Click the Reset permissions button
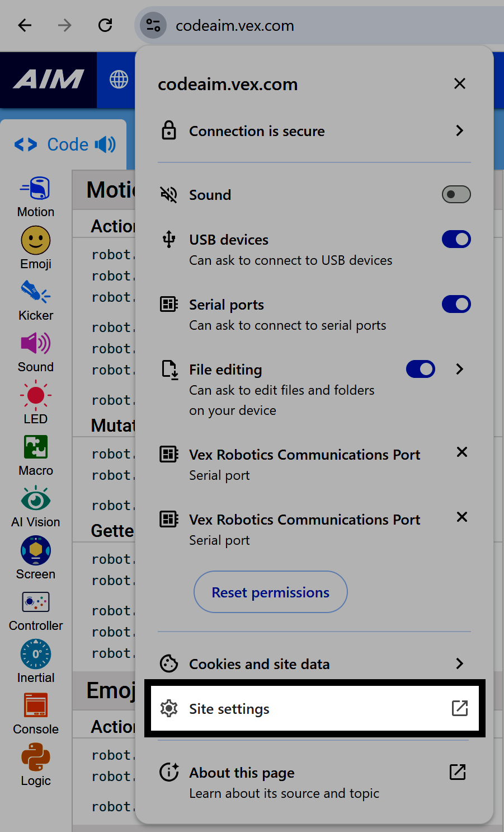The height and width of the screenshot is (832, 504). click(x=270, y=592)
